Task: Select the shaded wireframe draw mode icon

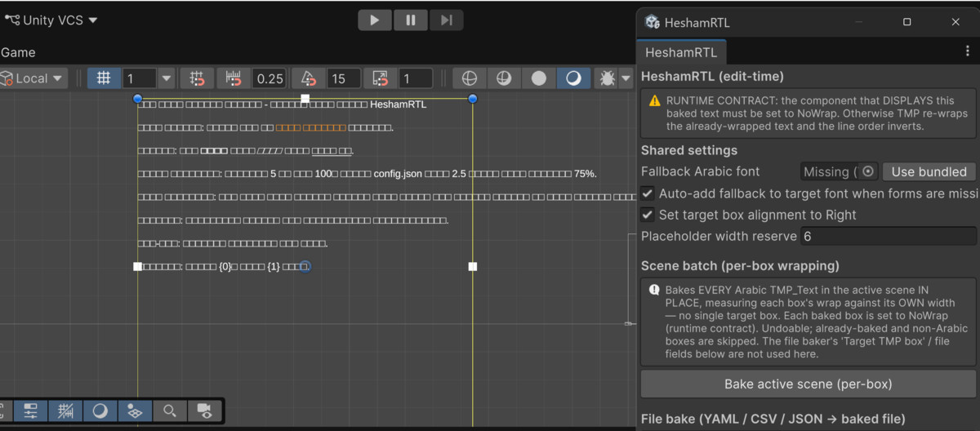Action: click(505, 78)
